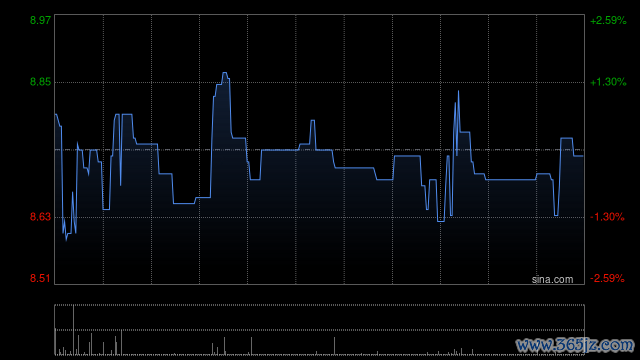Screen dimensions: 640x360
Task: Click the 8.63 price label
Action: (40, 217)
